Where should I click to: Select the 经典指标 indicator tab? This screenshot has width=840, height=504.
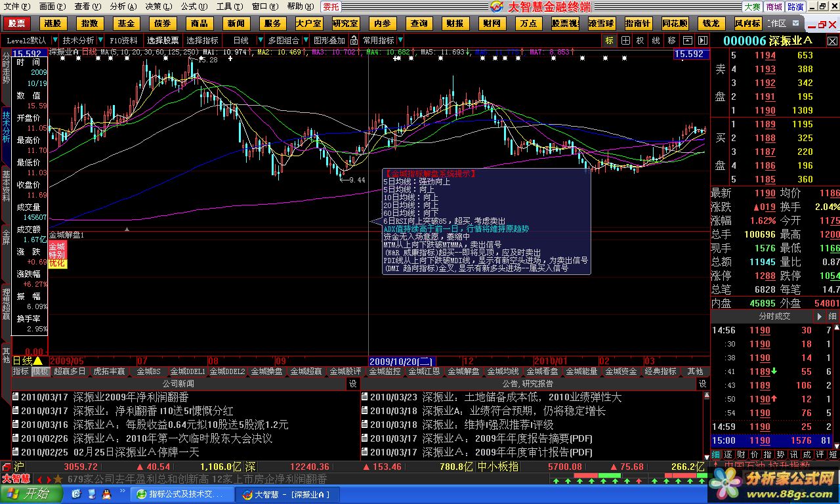(660, 371)
